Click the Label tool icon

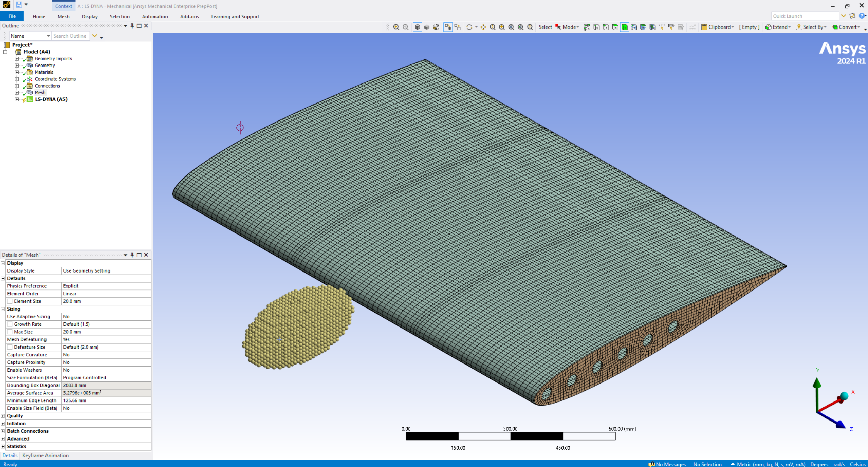click(671, 27)
